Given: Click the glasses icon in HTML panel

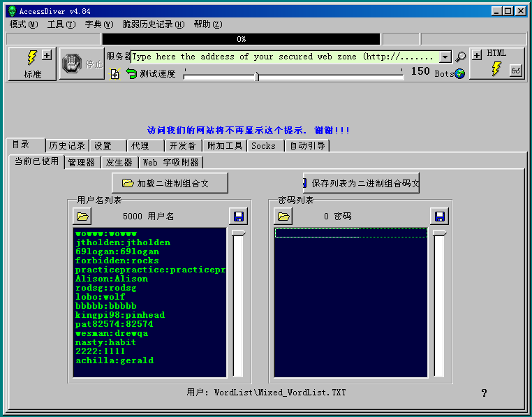Looking at the screenshot, I should (x=515, y=71).
